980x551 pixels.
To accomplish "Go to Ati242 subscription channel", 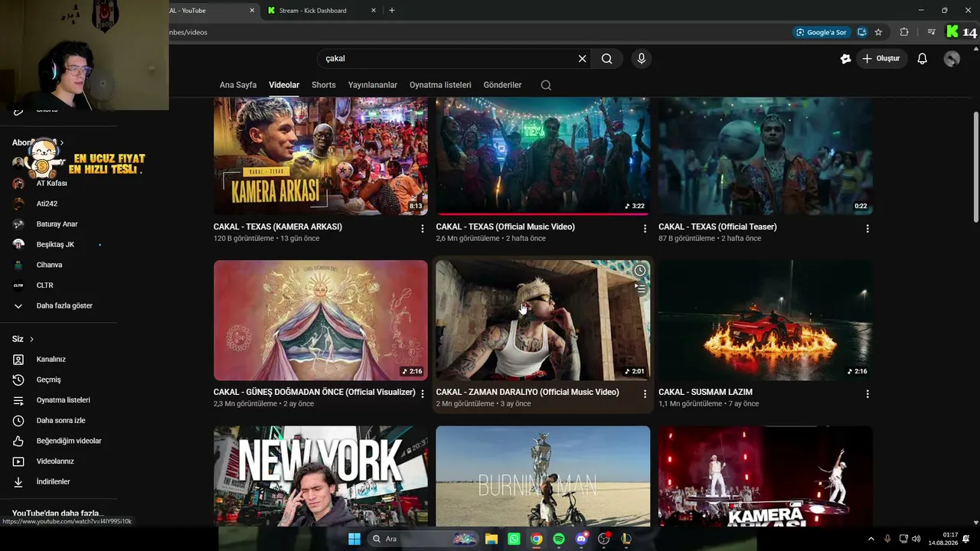I will [47, 204].
